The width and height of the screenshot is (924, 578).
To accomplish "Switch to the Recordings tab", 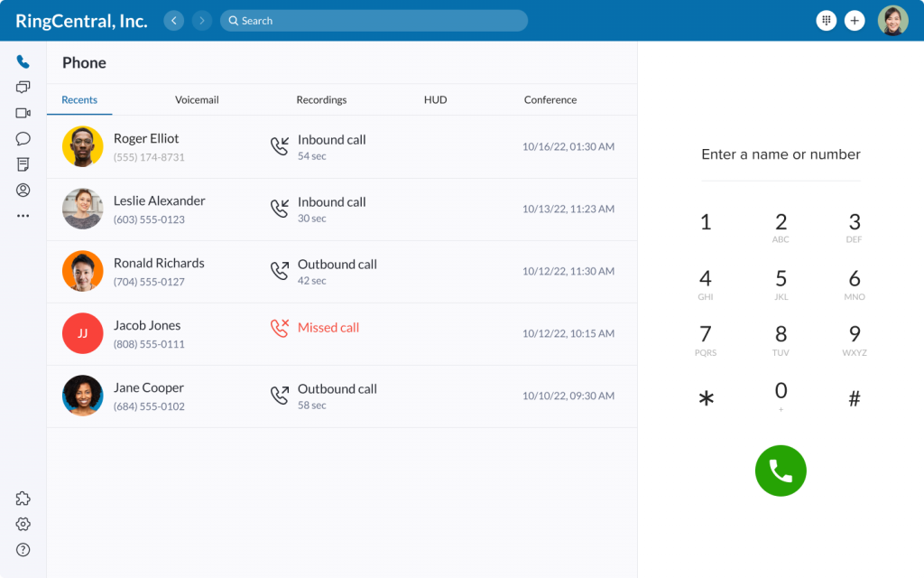I will click(321, 100).
